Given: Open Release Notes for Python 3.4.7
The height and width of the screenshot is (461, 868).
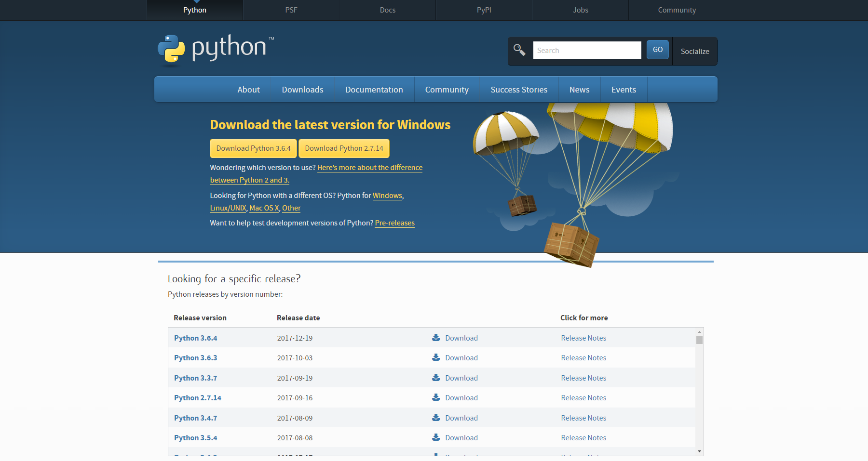Looking at the screenshot, I should click(x=583, y=418).
